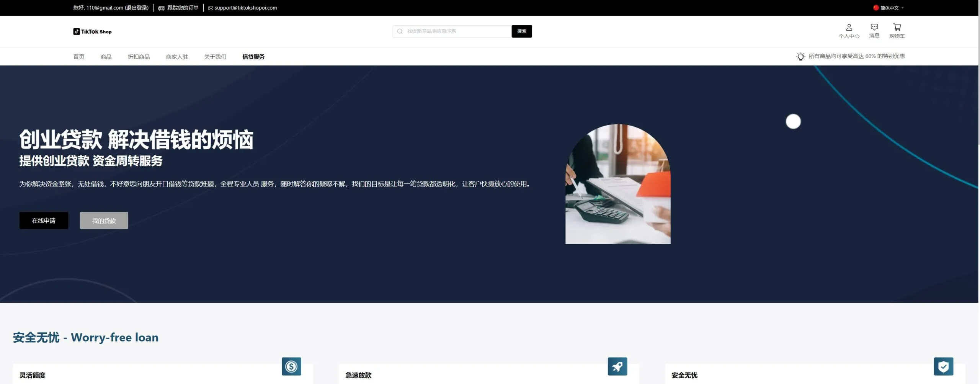Click the 60% special discount notice text
The height and width of the screenshot is (384, 980).
[x=856, y=56]
